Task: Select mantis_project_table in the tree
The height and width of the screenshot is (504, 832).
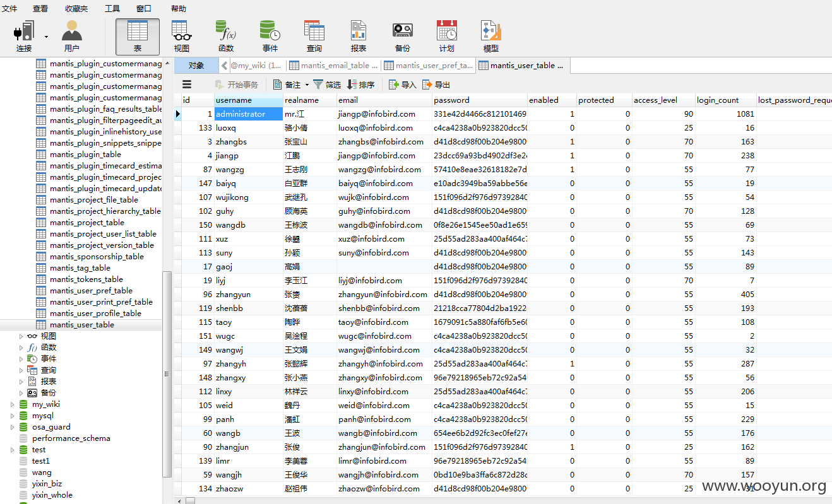Action: click(86, 223)
